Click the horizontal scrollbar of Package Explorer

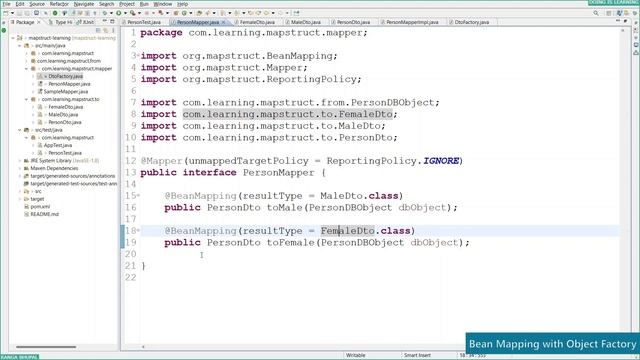coord(46,347)
